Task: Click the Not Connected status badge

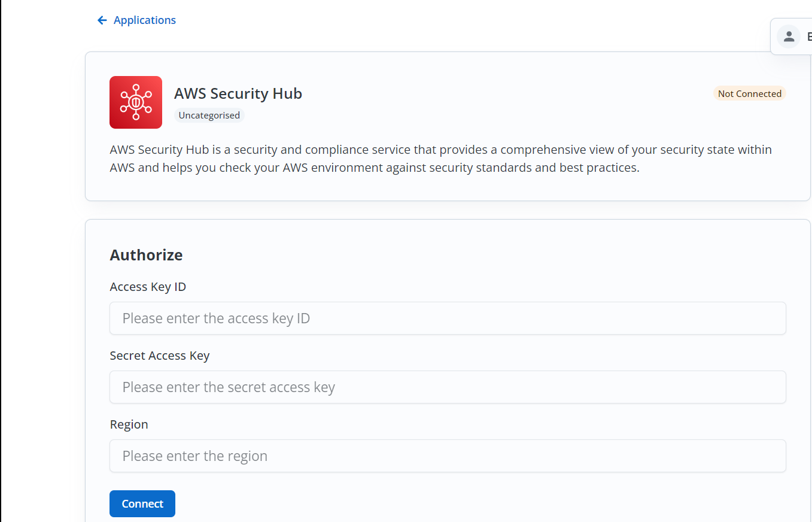Action: [x=749, y=93]
